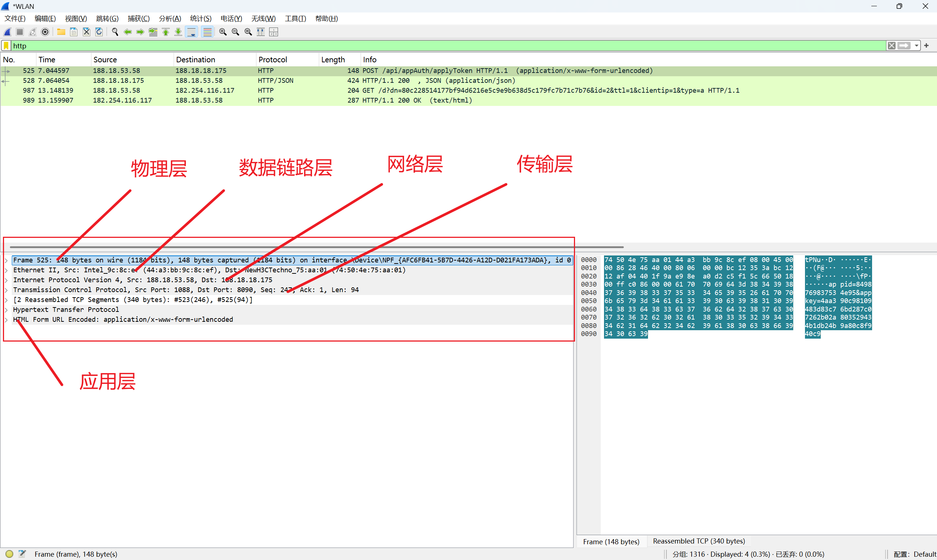The width and height of the screenshot is (937, 560).
Task: Expand Internet Protocol Version 4 node
Action: pyautogui.click(x=6, y=280)
